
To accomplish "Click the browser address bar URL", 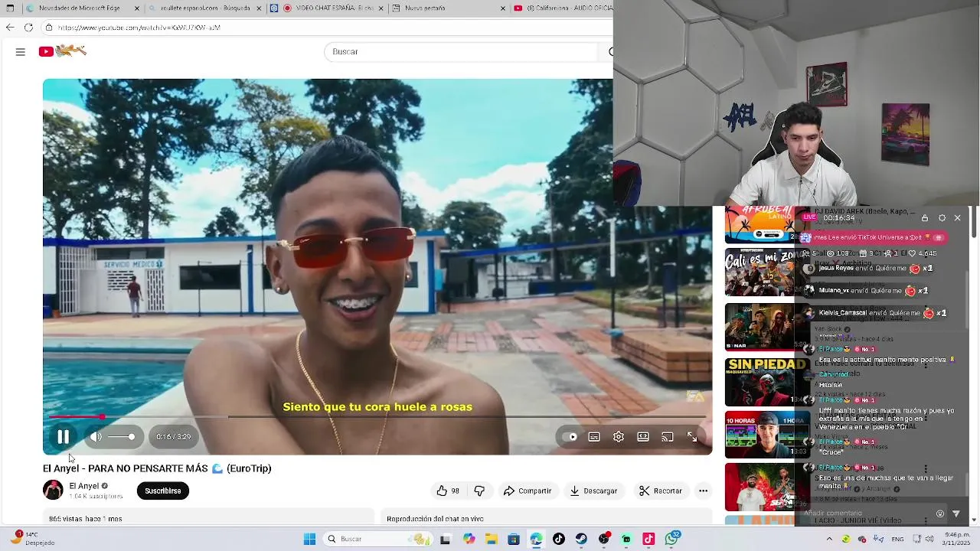I will click(139, 28).
